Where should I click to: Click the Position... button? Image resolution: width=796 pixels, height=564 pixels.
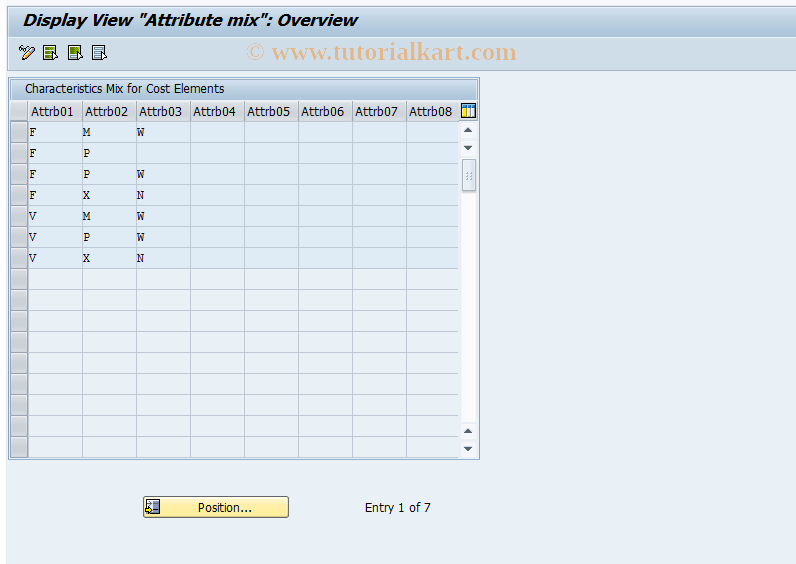tap(216, 507)
